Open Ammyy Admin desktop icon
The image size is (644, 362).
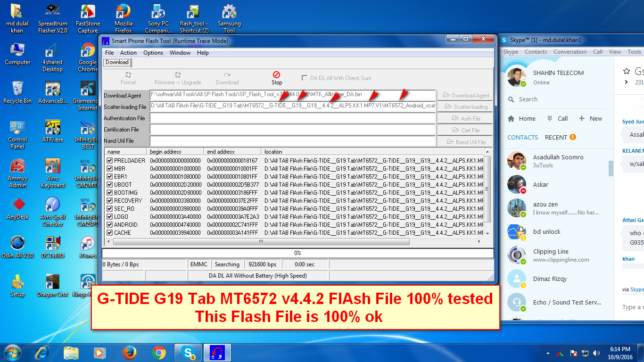point(17,173)
